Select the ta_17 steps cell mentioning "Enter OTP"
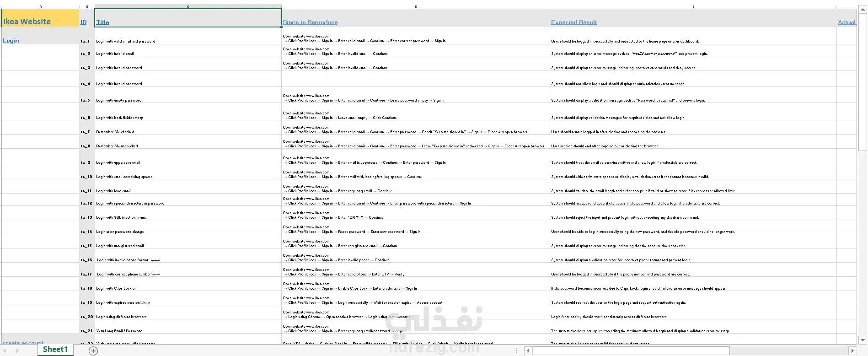This screenshot has width=868, height=356. coord(416,270)
